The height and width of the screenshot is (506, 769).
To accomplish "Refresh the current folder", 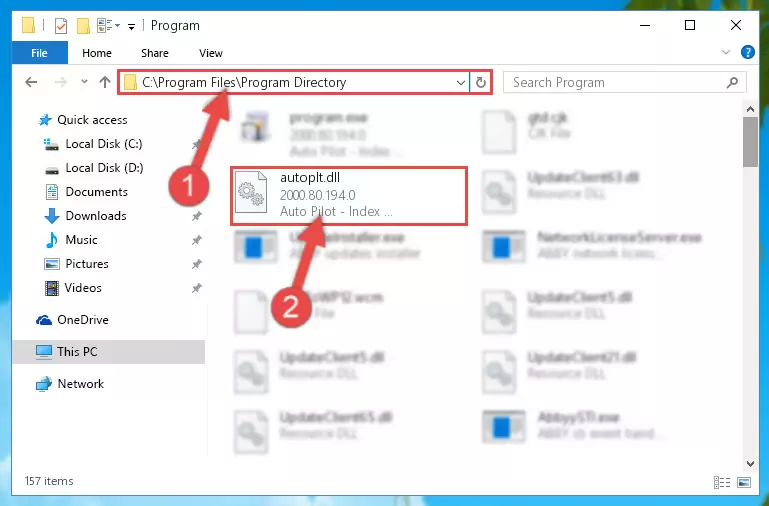I will point(481,82).
